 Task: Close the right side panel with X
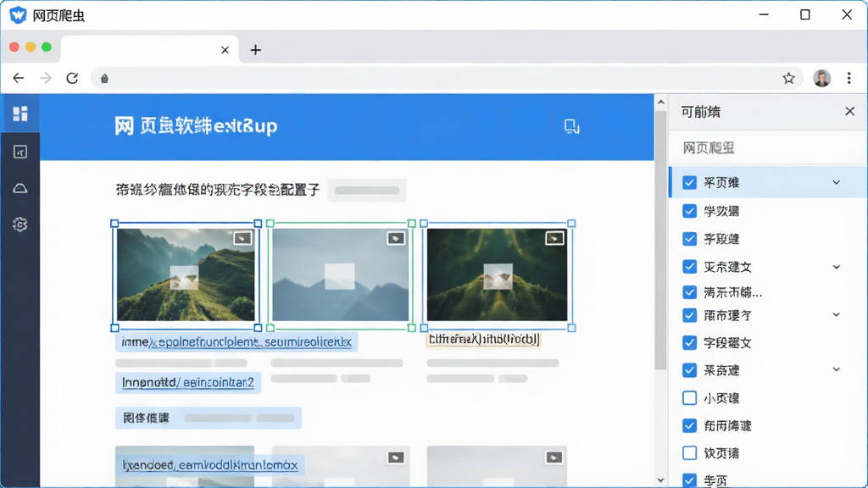[x=849, y=111]
